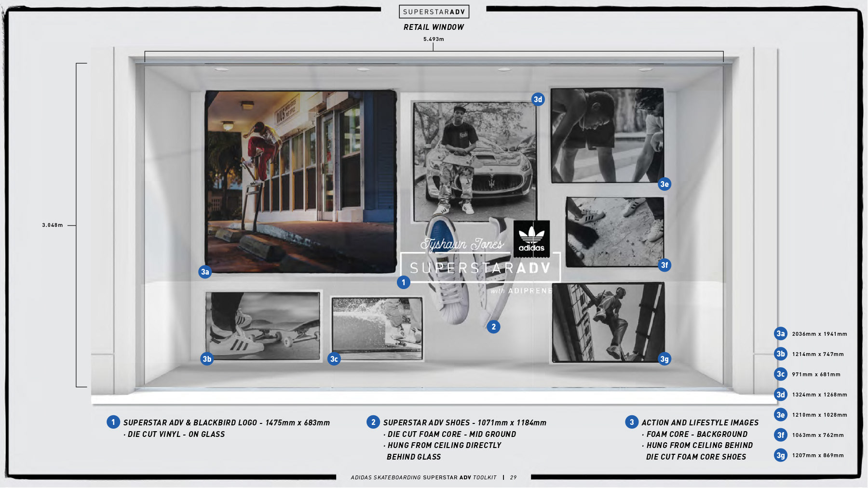Click the SUPERSTARADV title box at page top
Image resolution: width=868 pixels, height=488 pixels.
click(x=434, y=12)
